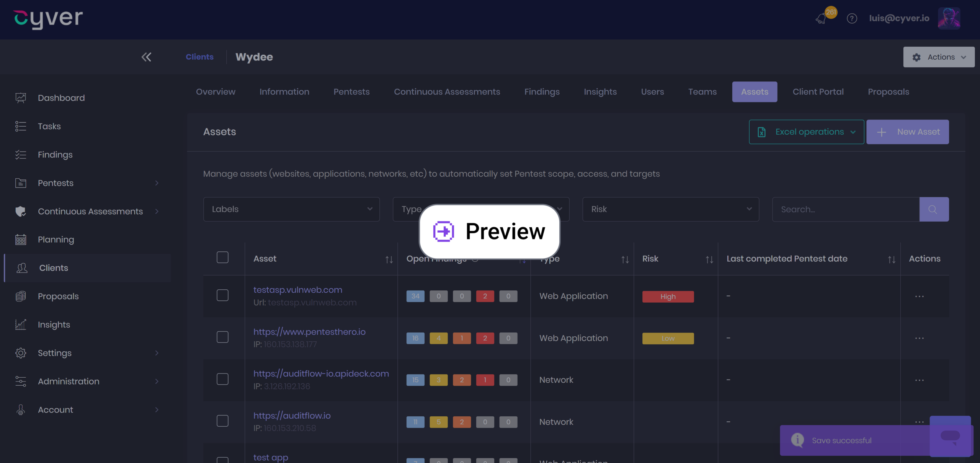Open the Labels filter dropdown

pos(291,209)
